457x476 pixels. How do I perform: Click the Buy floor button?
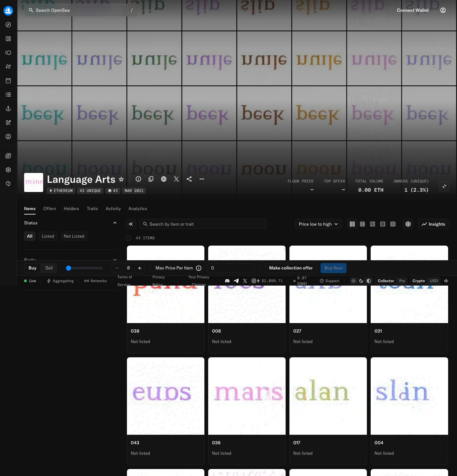click(334, 268)
